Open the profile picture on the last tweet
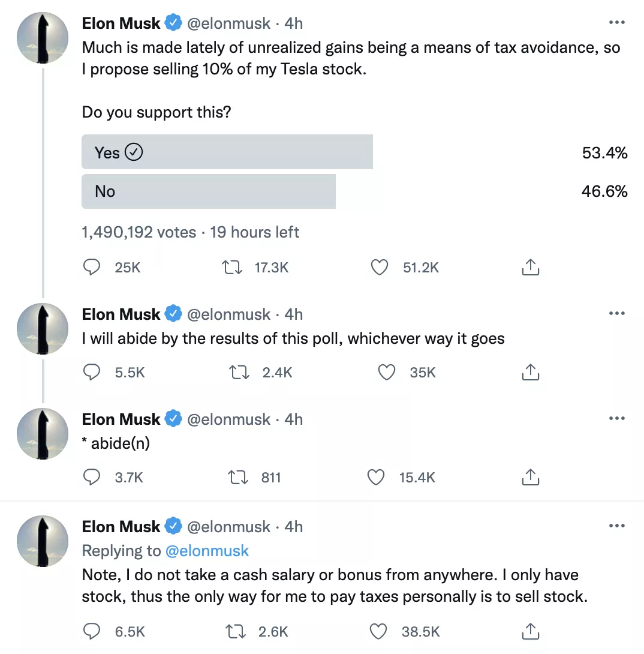The image size is (644, 654). pos(42,540)
